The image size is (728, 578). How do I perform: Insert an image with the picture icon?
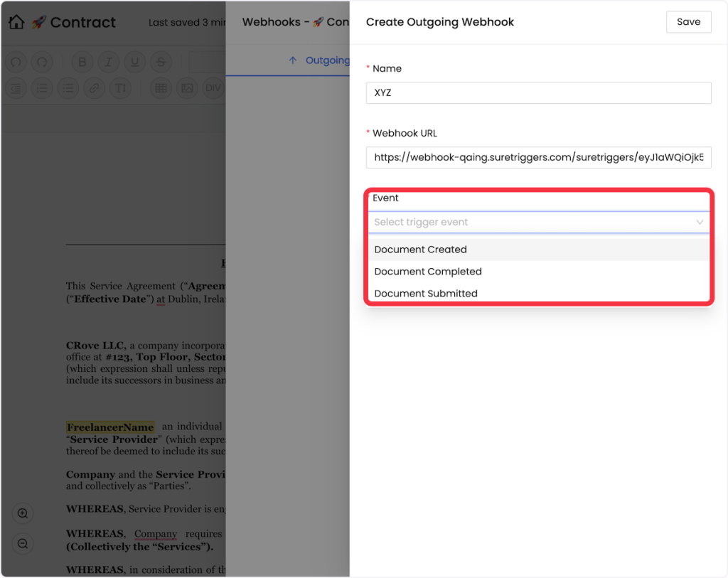coord(187,88)
